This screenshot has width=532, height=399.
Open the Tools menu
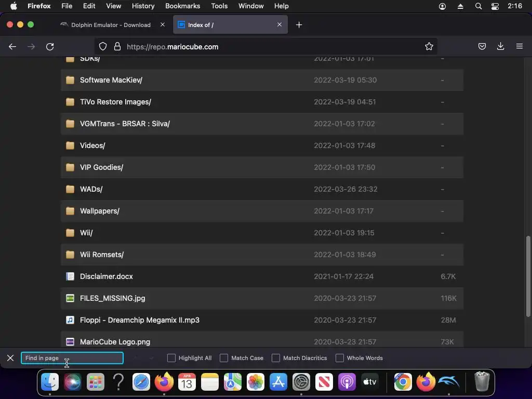click(x=219, y=6)
